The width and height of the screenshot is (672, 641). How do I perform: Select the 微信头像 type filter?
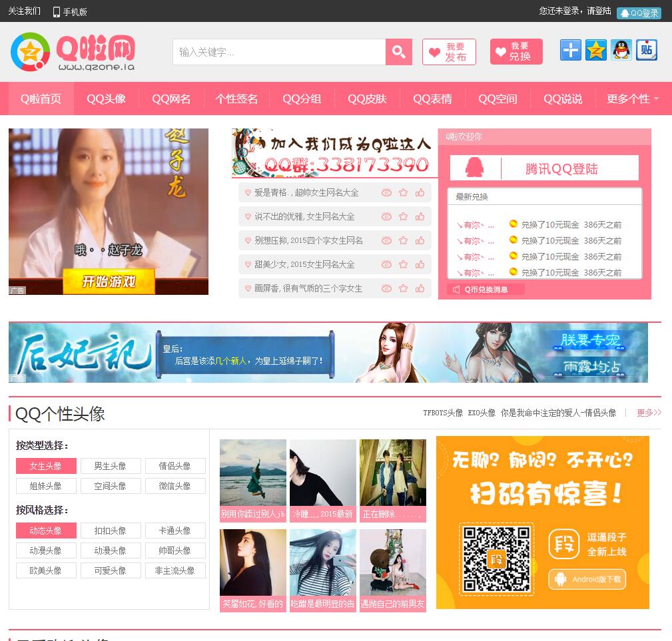175,486
